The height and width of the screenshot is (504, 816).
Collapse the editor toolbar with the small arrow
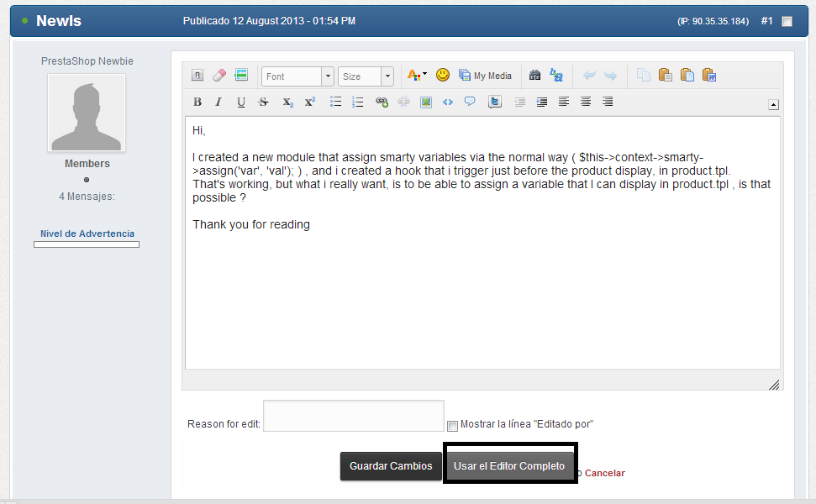(773, 105)
